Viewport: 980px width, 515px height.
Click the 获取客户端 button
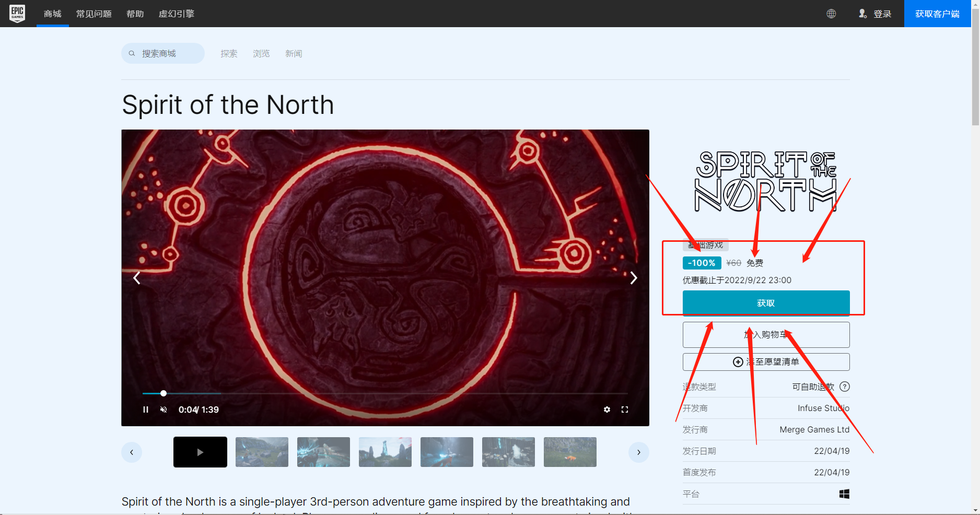(x=937, y=14)
